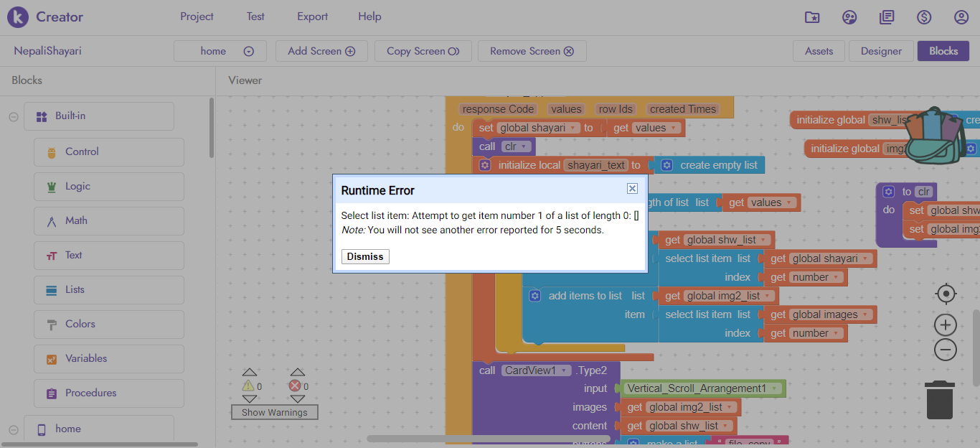Open the theme palette icon
This screenshot has width=980, height=448.
849,17
